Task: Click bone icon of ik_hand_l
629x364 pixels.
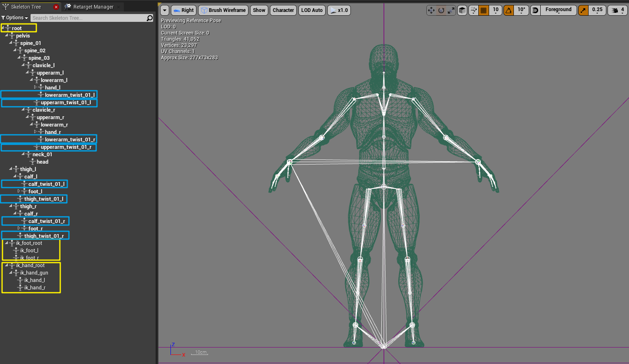Action: coord(20,280)
